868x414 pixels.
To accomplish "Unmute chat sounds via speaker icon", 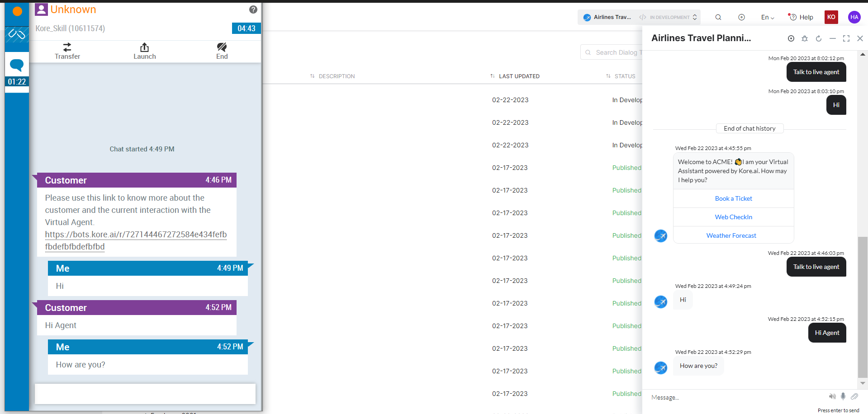I will tap(832, 396).
